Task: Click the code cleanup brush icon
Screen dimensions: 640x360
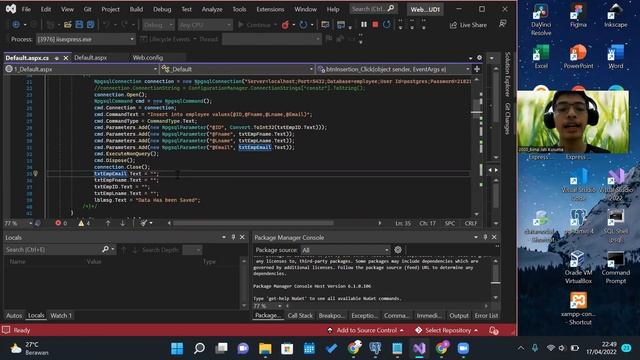Action: pyautogui.click(x=143, y=223)
